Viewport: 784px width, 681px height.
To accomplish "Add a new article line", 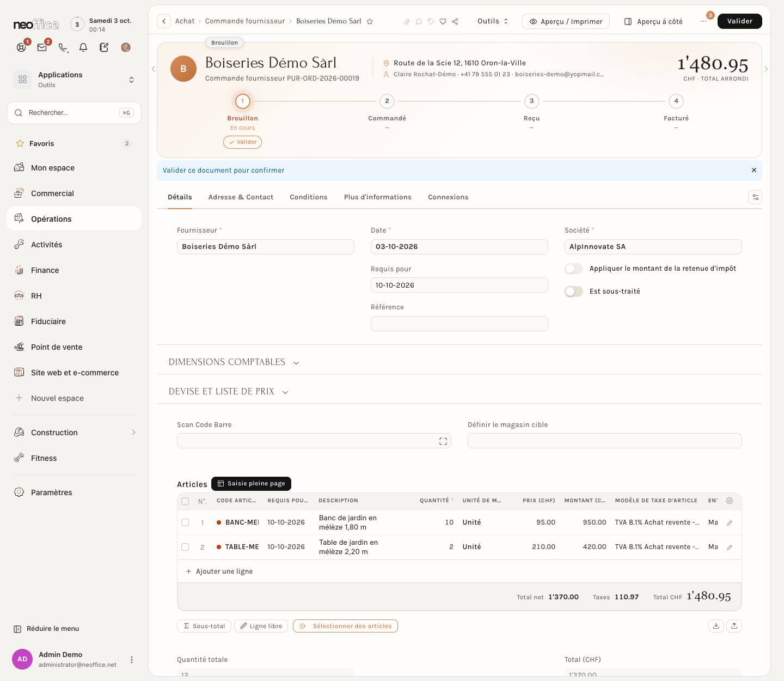I will (219, 571).
